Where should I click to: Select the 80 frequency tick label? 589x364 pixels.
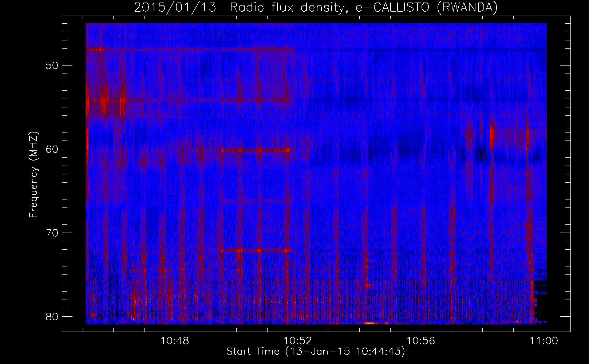point(52,316)
